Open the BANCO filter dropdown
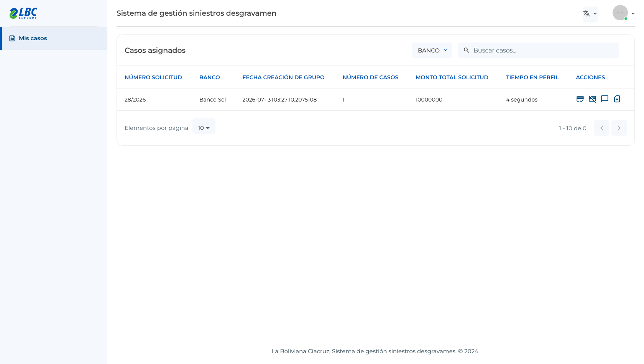The image size is (644, 364). pyautogui.click(x=432, y=50)
